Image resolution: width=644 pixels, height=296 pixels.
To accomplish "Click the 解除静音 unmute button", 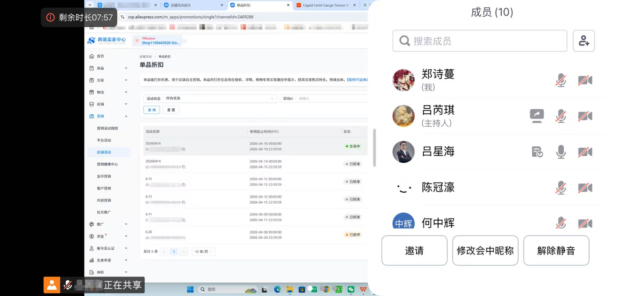I will 556,250.
